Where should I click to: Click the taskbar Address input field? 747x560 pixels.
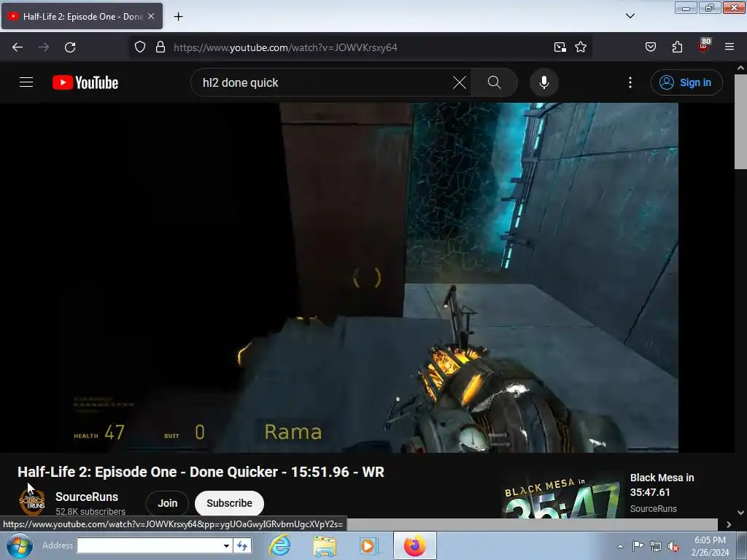149,545
